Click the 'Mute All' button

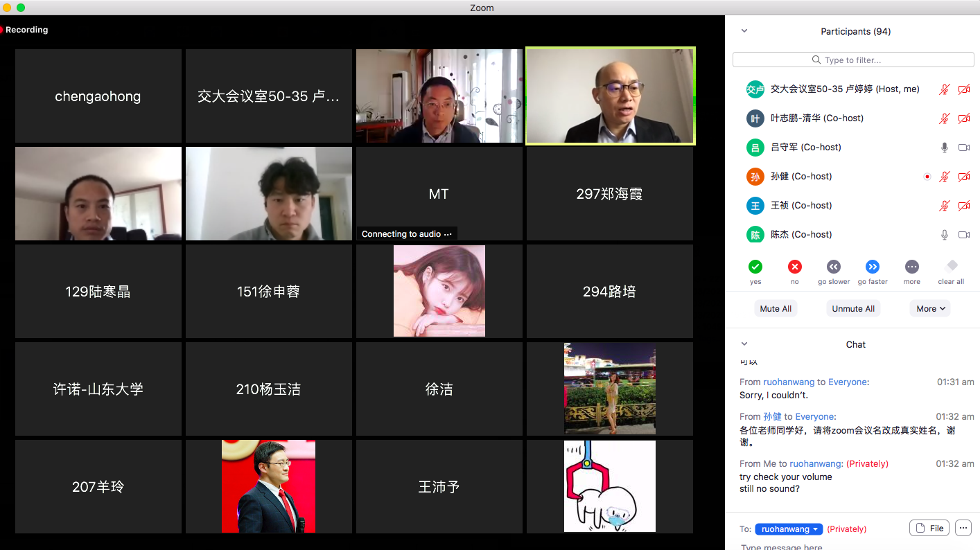coord(776,309)
